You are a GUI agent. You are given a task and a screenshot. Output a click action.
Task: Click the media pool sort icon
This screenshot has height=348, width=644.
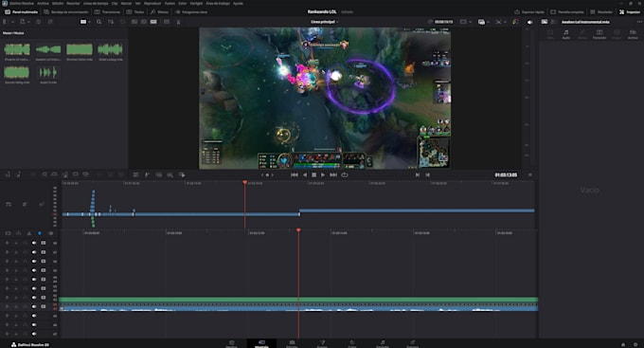[111, 22]
